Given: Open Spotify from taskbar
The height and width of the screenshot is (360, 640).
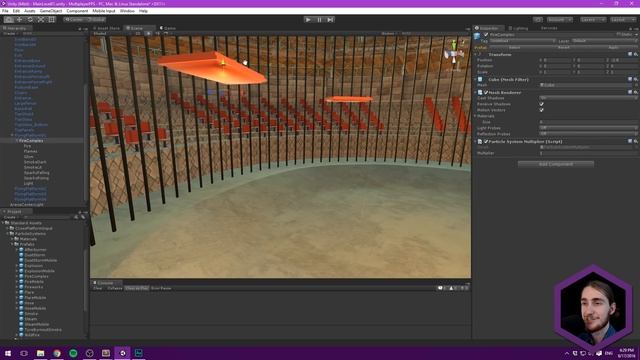Looking at the screenshot, I should 73,353.
